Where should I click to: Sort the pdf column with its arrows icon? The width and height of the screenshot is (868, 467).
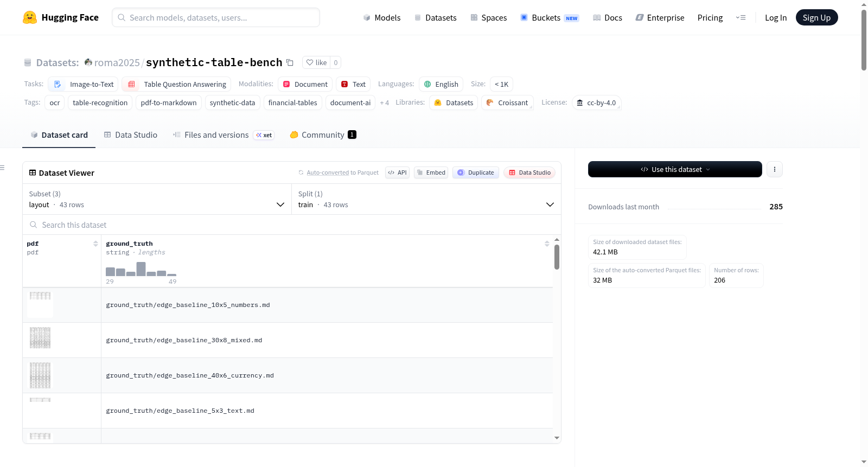(x=95, y=244)
